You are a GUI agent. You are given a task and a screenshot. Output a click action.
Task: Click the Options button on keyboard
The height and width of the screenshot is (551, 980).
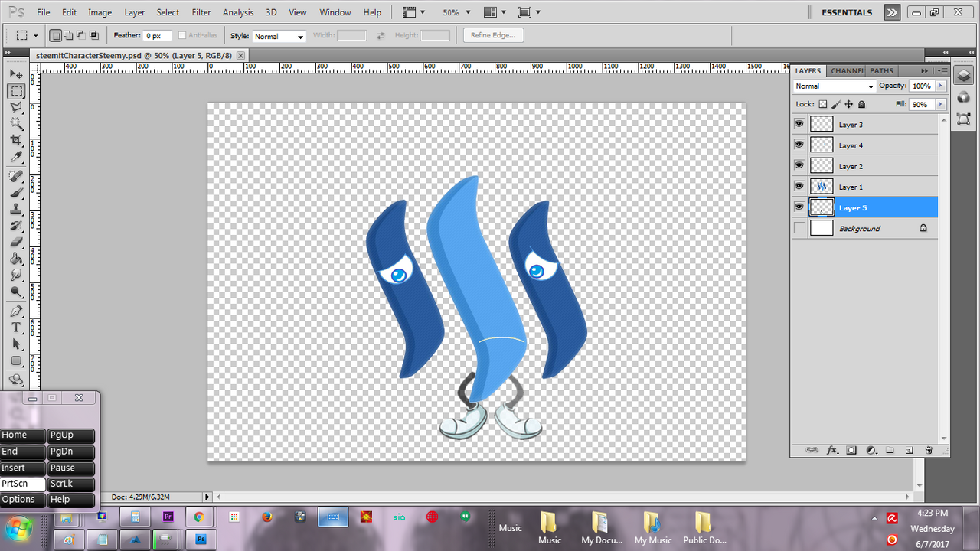point(23,500)
